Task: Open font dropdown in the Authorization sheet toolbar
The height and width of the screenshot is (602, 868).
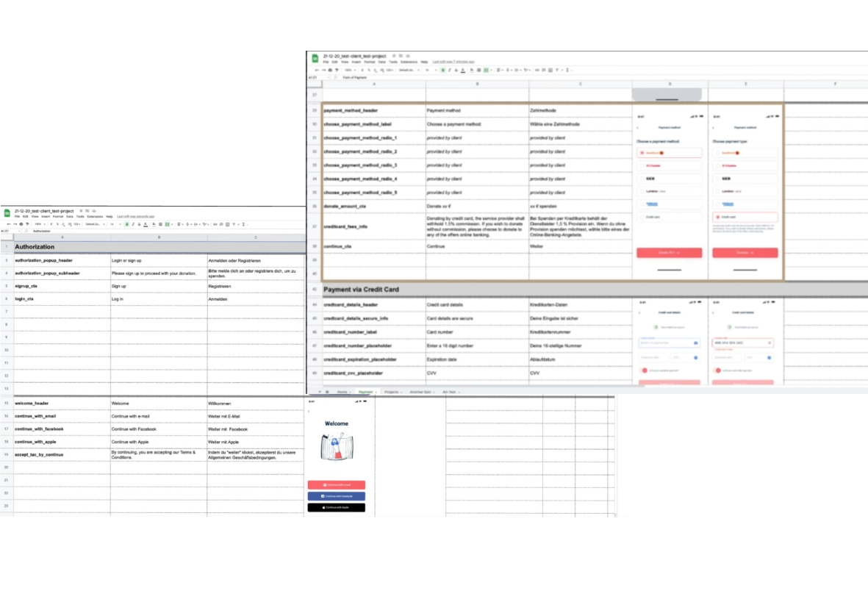Action: click(x=94, y=224)
